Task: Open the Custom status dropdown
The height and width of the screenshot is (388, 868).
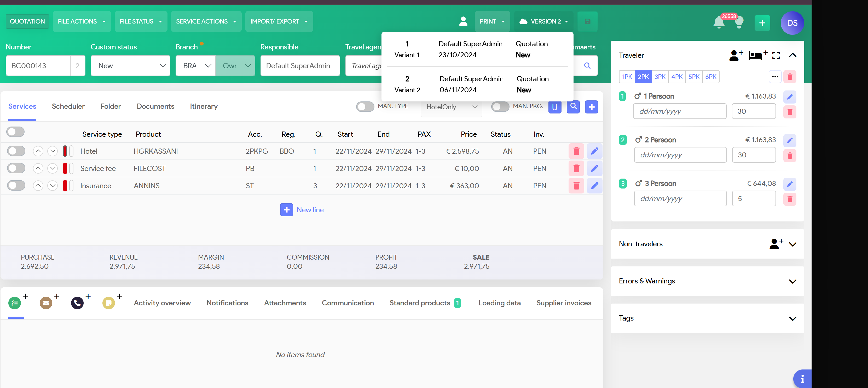Action: pyautogui.click(x=130, y=66)
